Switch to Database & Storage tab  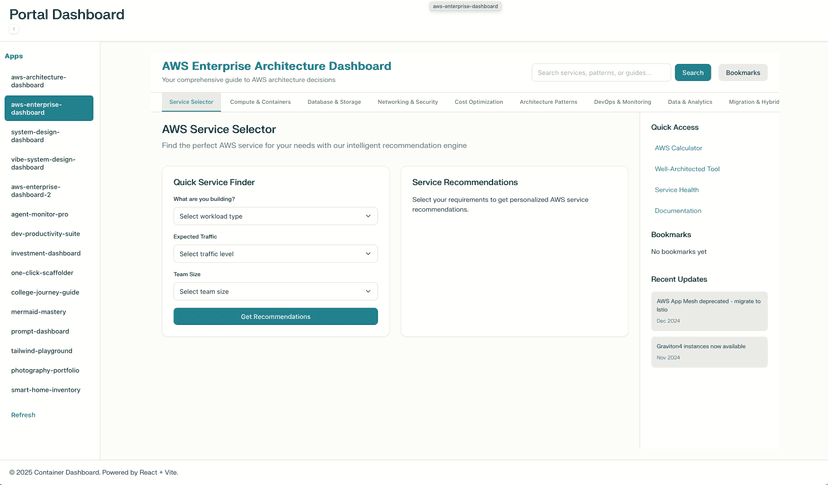pyautogui.click(x=334, y=102)
